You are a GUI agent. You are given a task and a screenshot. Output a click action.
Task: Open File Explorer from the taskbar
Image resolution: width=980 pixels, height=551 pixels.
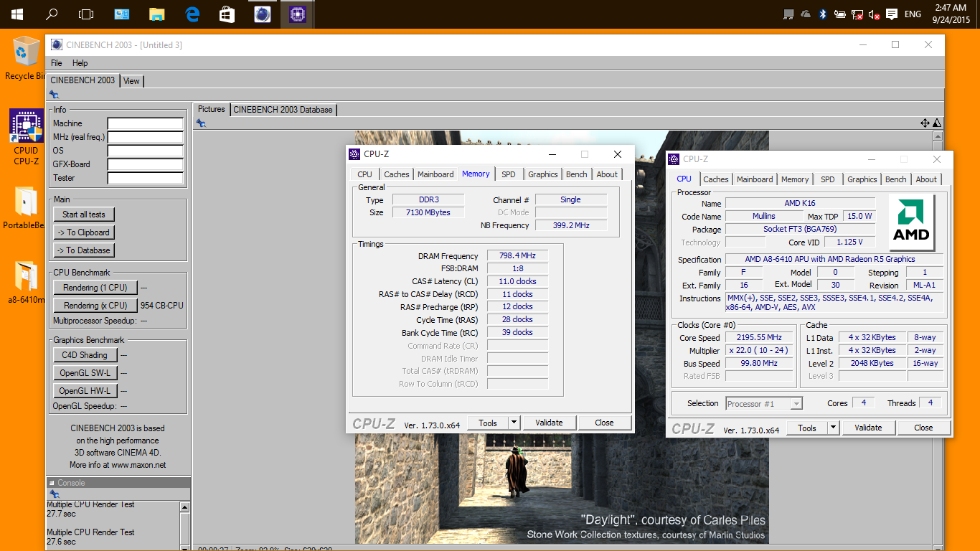(x=157, y=14)
